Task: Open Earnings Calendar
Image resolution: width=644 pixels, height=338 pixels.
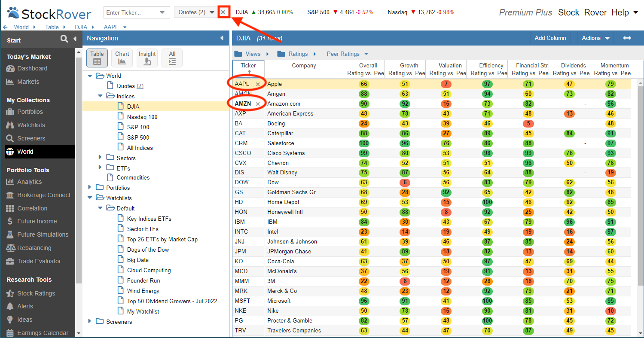Action: tap(37, 333)
